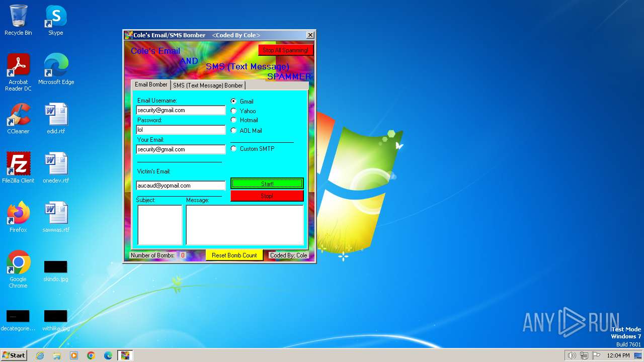Image resolution: width=644 pixels, height=362 pixels.
Task: Open Windows Media Player from the taskbar
Action: click(x=74, y=355)
